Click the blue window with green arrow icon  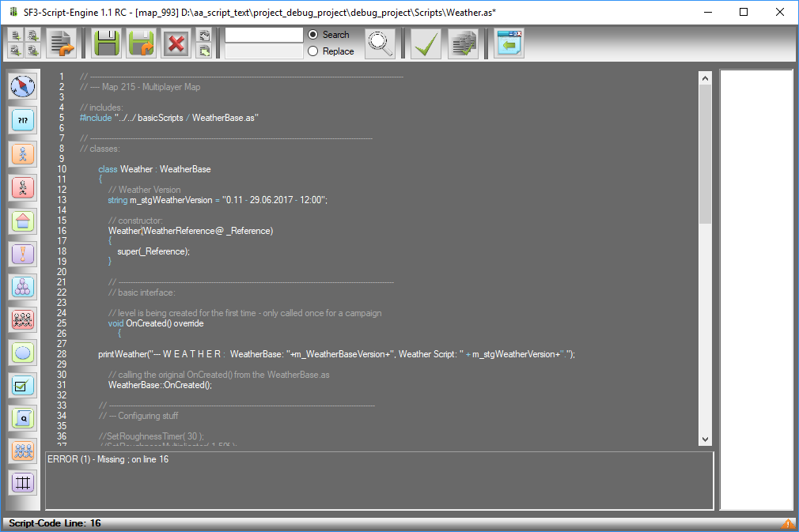pos(509,43)
